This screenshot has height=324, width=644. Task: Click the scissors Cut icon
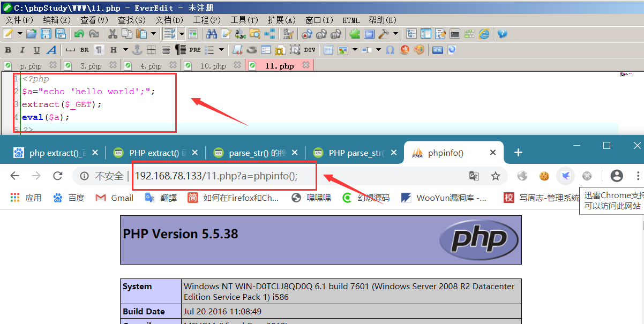(113, 34)
